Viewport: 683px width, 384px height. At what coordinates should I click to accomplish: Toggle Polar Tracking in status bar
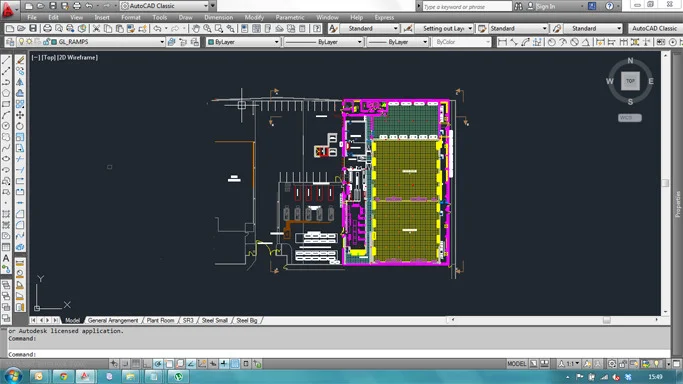(x=158, y=364)
